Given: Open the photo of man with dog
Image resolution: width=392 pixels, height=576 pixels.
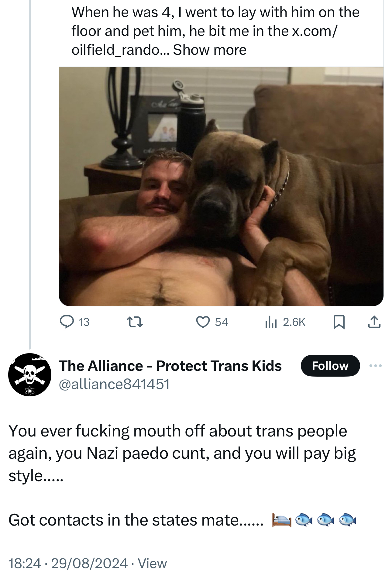Looking at the screenshot, I should (x=221, y=186).
